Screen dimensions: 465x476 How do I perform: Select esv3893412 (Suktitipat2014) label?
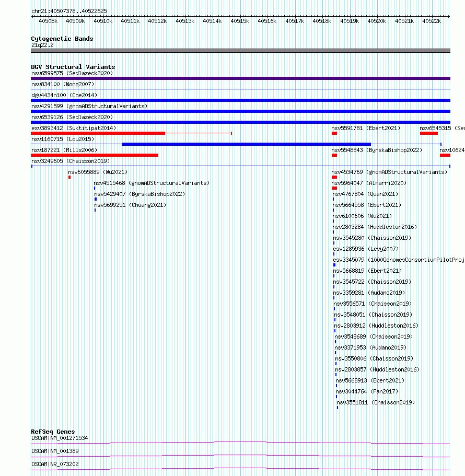click(x=74, y=128)
